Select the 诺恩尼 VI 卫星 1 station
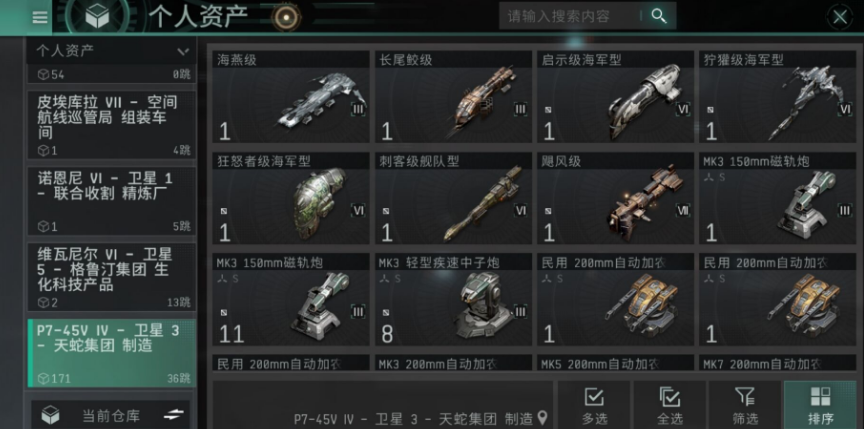This screenshot has height=429, width=864. coord(112,201)
